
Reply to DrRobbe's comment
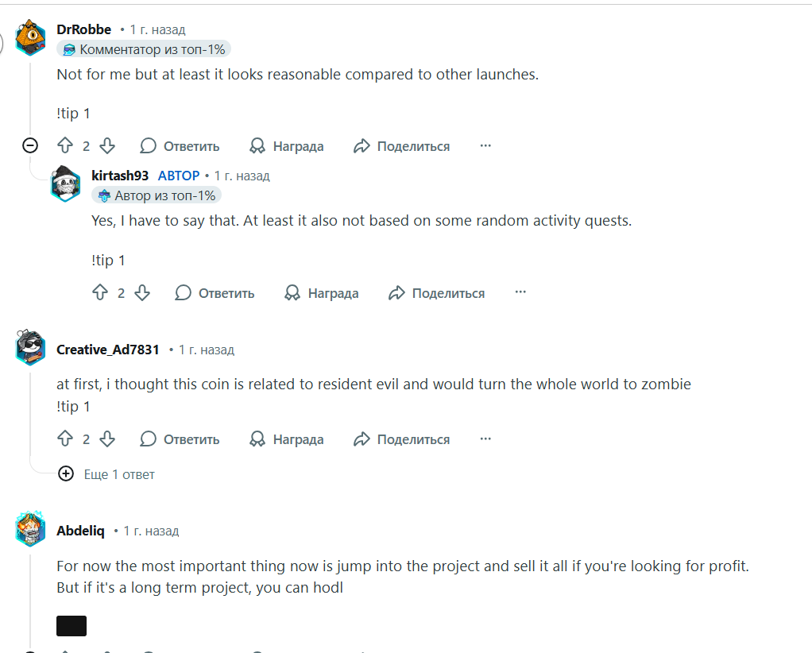click(180, 146)
